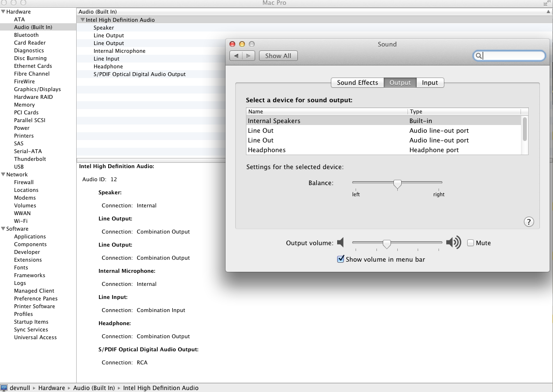Collapse the Hardware section in sidebar
Viewport: 553px width, 392px height.
pos(3,12)
